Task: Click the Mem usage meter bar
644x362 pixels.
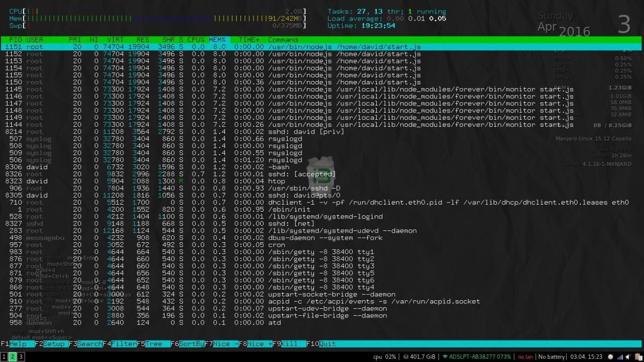Action: coord(158,18)
